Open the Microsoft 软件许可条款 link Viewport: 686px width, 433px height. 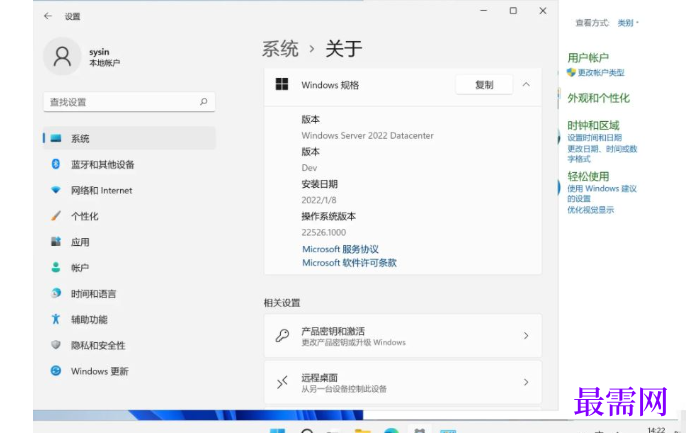point(349,262)
